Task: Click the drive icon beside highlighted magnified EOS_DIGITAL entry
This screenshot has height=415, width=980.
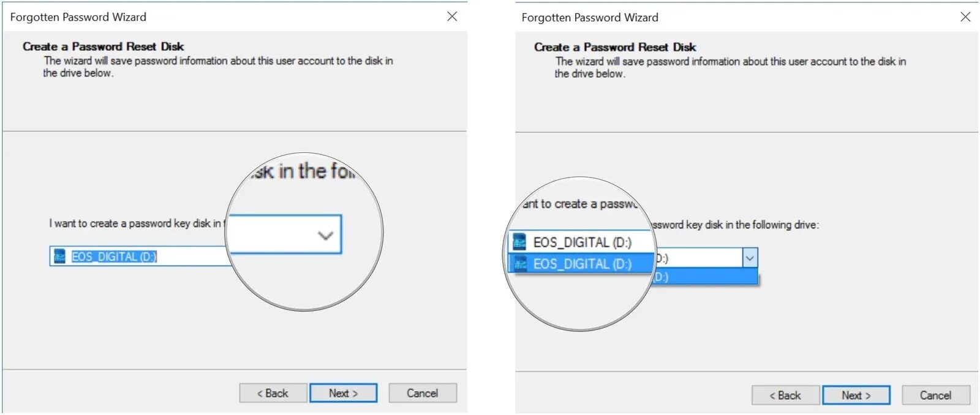Action: point(520,264)
